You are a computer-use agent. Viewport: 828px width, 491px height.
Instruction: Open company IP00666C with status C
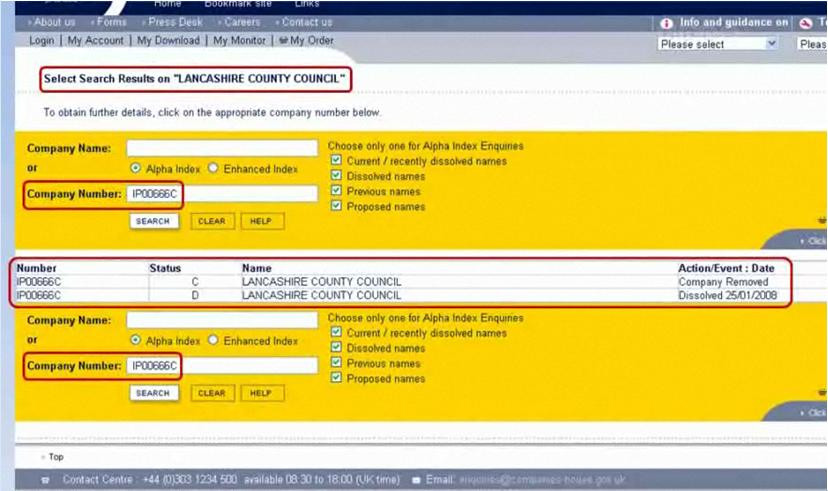(39, 282)
